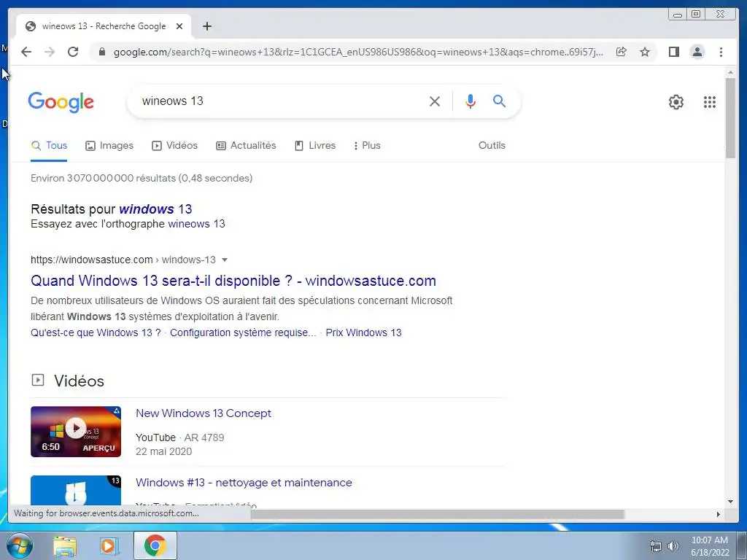Open Chrome profile avatar
Screen dimensions: 747x560
(x=697, y=52)
